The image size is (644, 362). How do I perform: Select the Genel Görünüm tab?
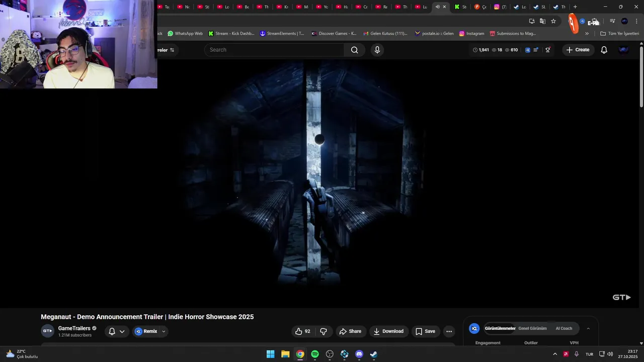pos(532,328)
